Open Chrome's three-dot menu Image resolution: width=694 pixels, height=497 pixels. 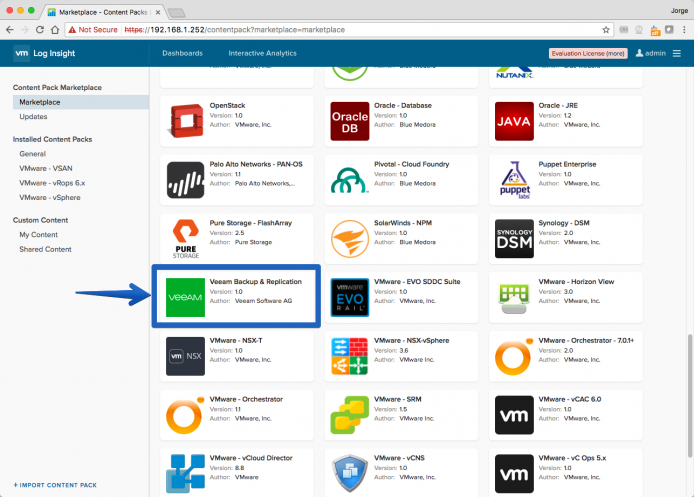(684, 30)
